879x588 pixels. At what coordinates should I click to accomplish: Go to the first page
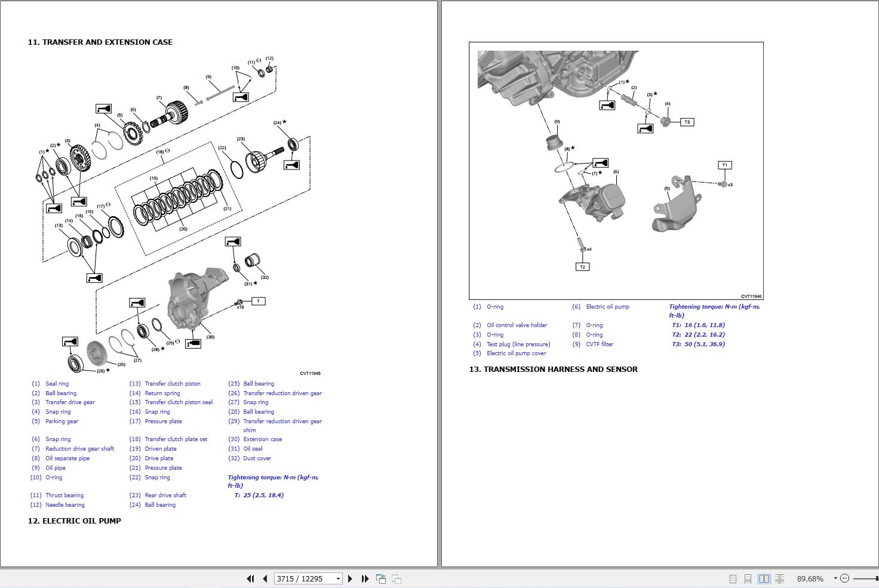[251, 578]
